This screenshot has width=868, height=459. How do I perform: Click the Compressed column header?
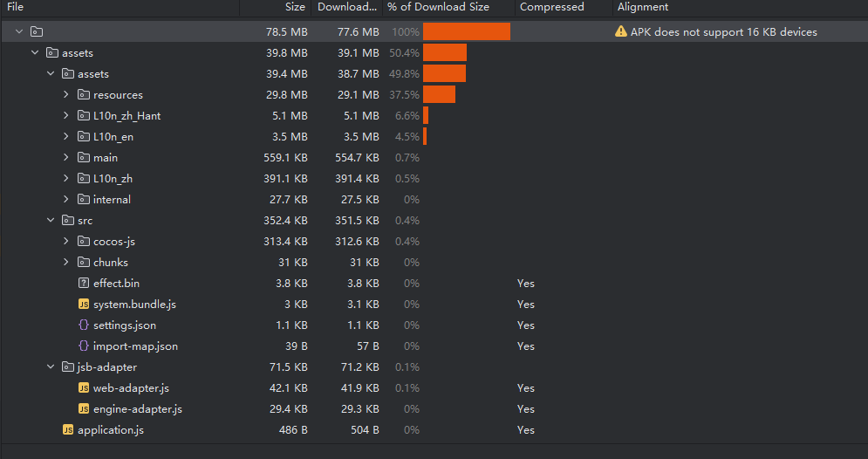551,7
